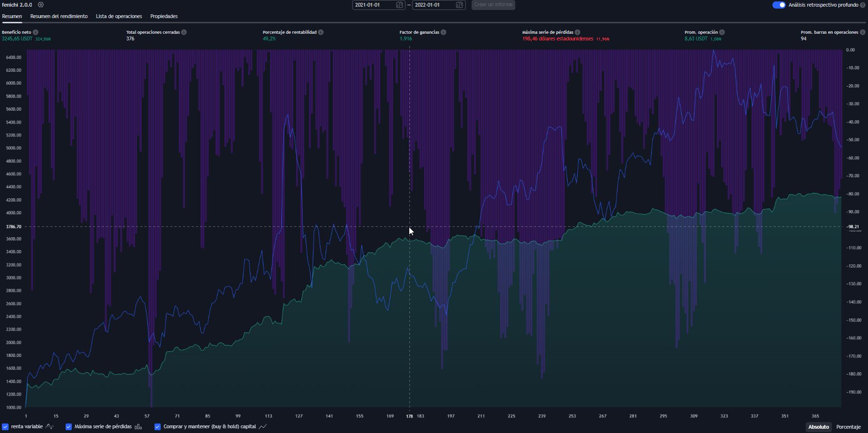The height and width of the screenshot is (433, 868).
Task: Click average trade value 8,63 USDT
Action: click(696, 39)
